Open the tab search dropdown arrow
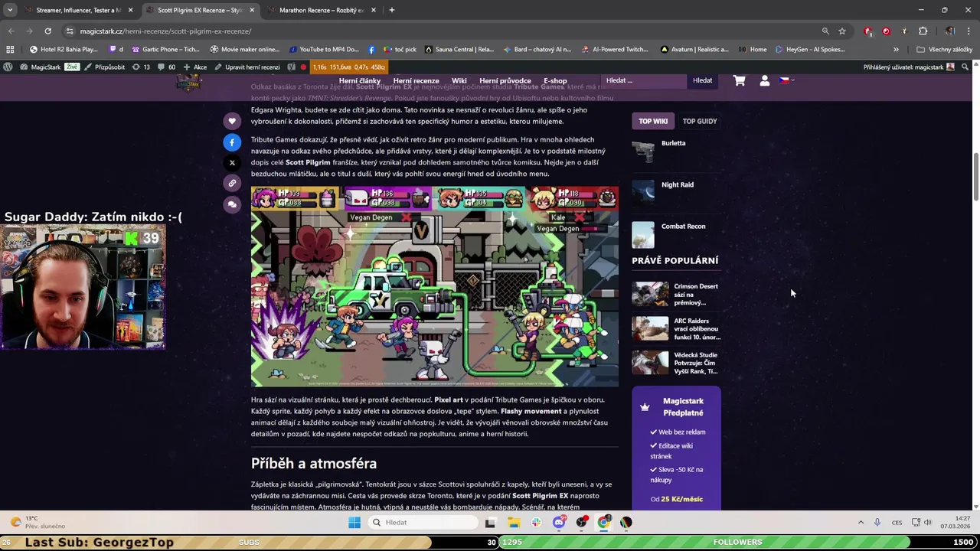This screenshot has width=980, height=551. tap(9, 10)
